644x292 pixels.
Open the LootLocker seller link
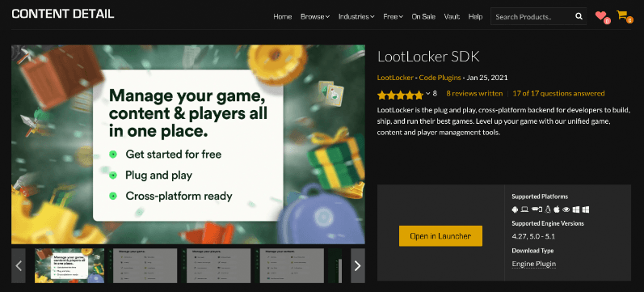point(395,78)
